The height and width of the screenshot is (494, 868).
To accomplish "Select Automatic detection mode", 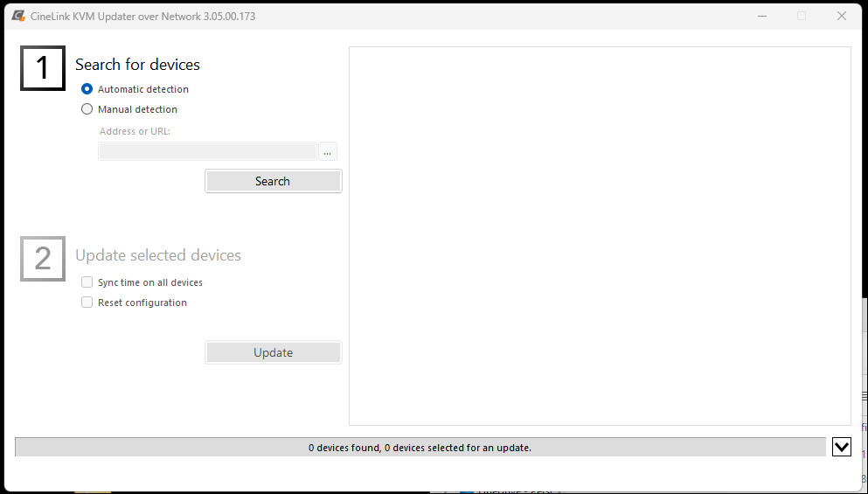I will tap(87, 89).
